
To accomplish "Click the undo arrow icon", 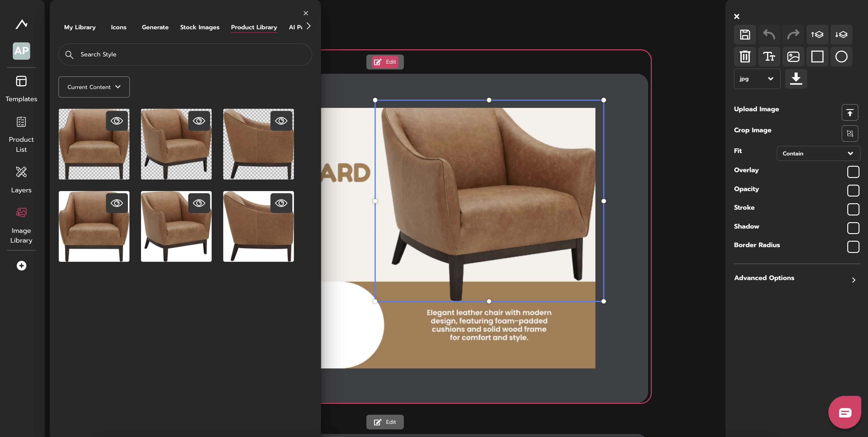I will pyautogui.click(x=769, y=34).
